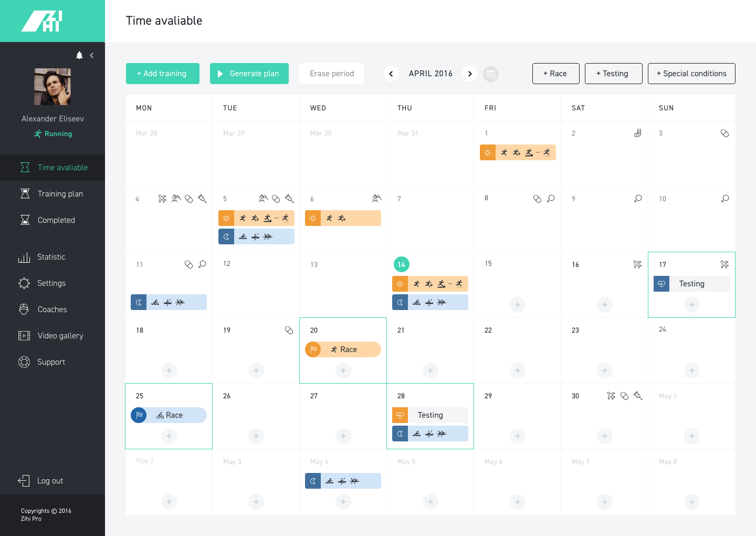756x536 pixels.
Task: Click the Log out icon
Action: (24, 481)
